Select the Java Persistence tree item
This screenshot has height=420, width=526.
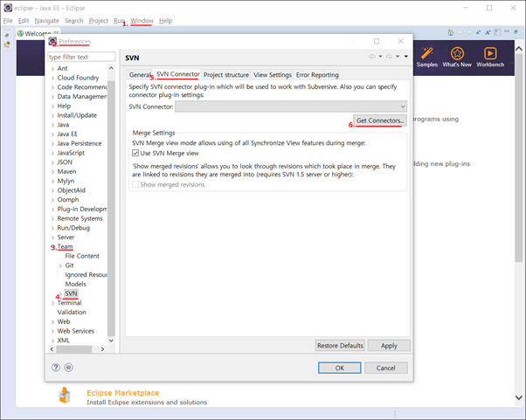(80, 143)
